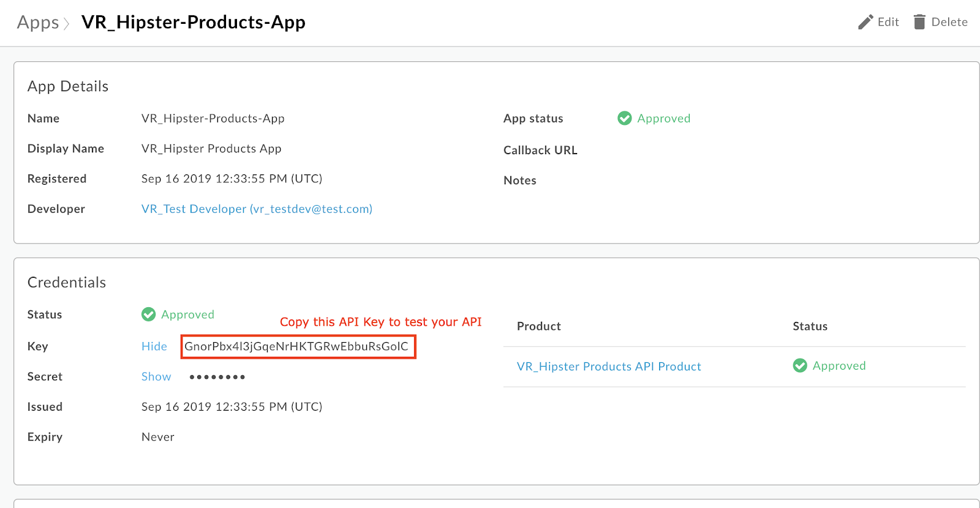Click the App status label
Screen dimensions: 980x508
pyautogui.click(x=533, y=119)
